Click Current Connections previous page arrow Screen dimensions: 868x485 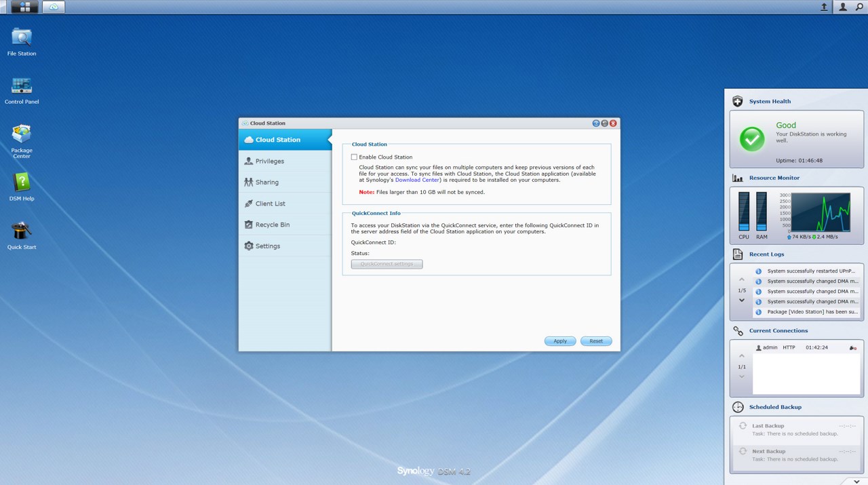point(742,357)
